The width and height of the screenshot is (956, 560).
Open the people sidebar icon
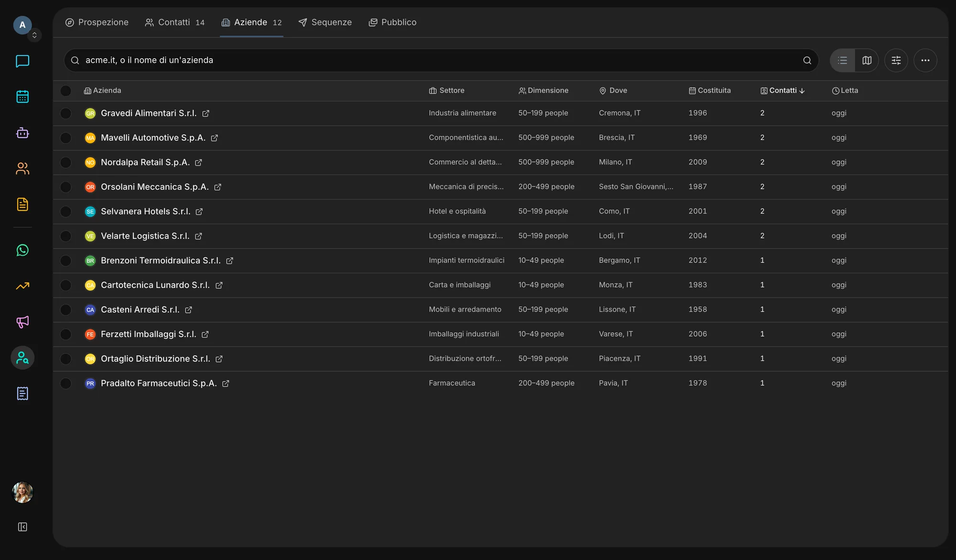click(x=22, y=168)
